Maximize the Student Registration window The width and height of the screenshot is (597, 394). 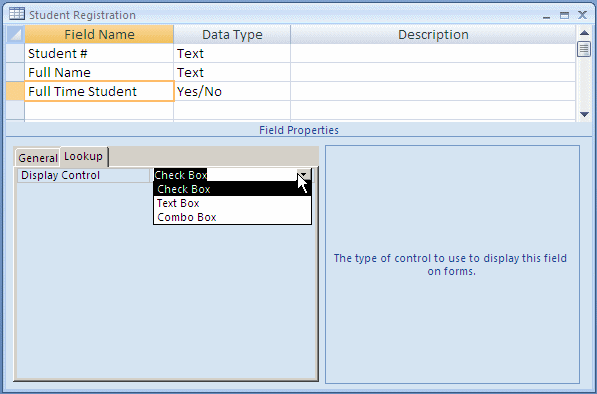[x=564, y=15]
